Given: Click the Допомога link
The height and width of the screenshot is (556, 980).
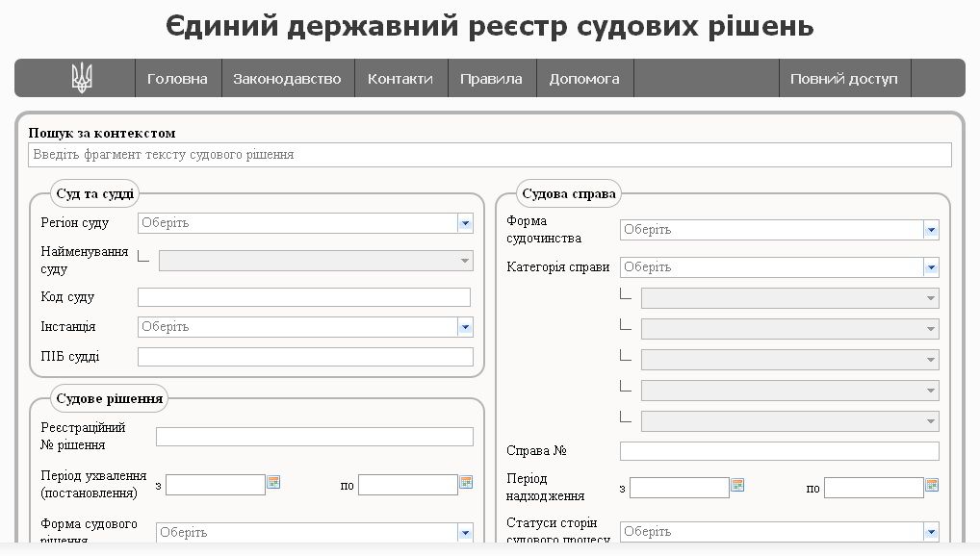Looking at the screenshot, I should (x=584, y=79).
